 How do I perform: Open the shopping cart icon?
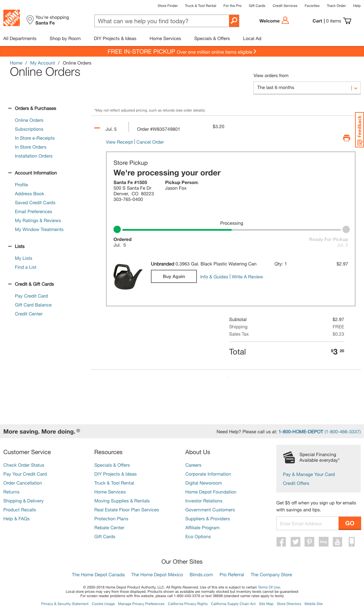(347, 21)
